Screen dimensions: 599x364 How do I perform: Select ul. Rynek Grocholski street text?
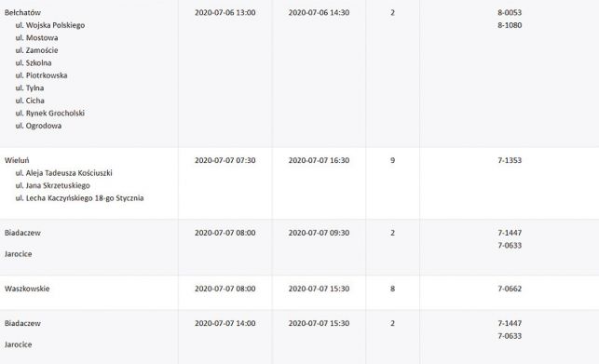coord(50,113)
